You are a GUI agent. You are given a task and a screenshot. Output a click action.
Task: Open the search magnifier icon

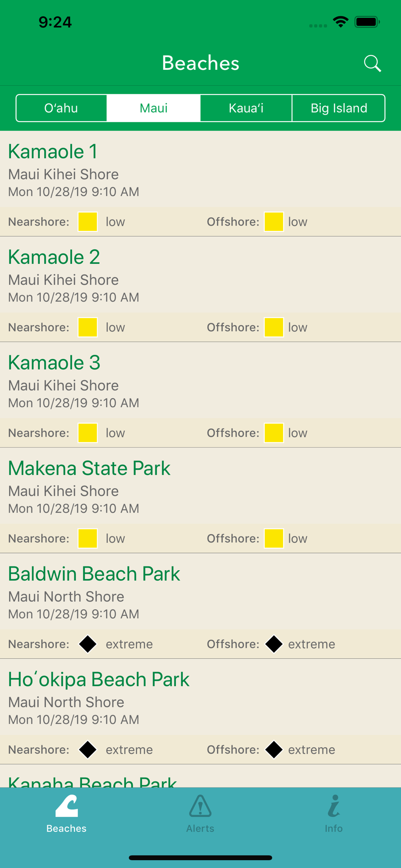372,63
